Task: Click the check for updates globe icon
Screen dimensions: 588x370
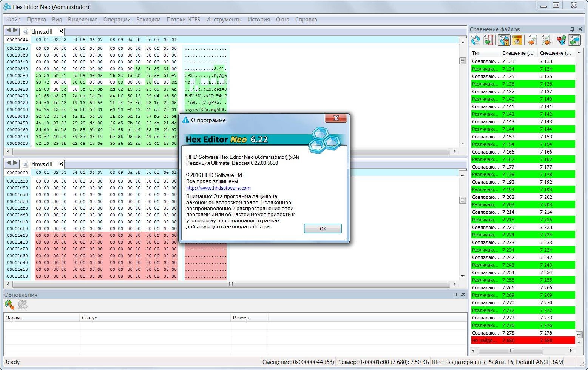Action: (9, 305)
